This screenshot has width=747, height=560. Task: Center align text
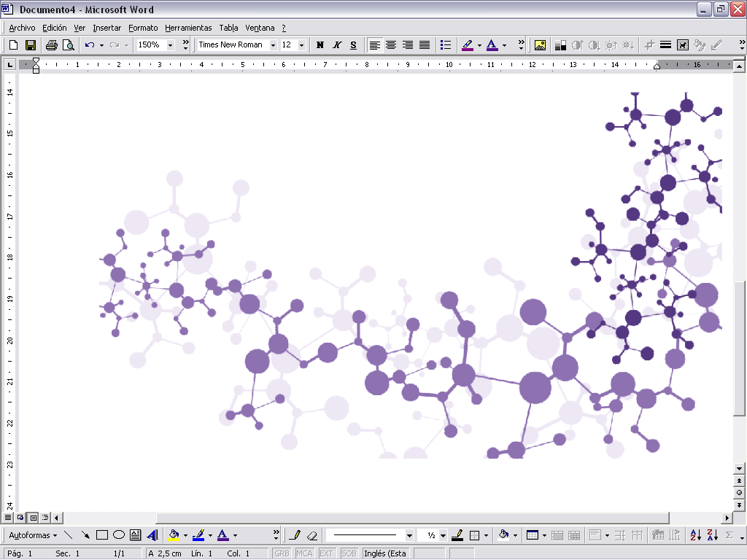click(x=391, y=45)
